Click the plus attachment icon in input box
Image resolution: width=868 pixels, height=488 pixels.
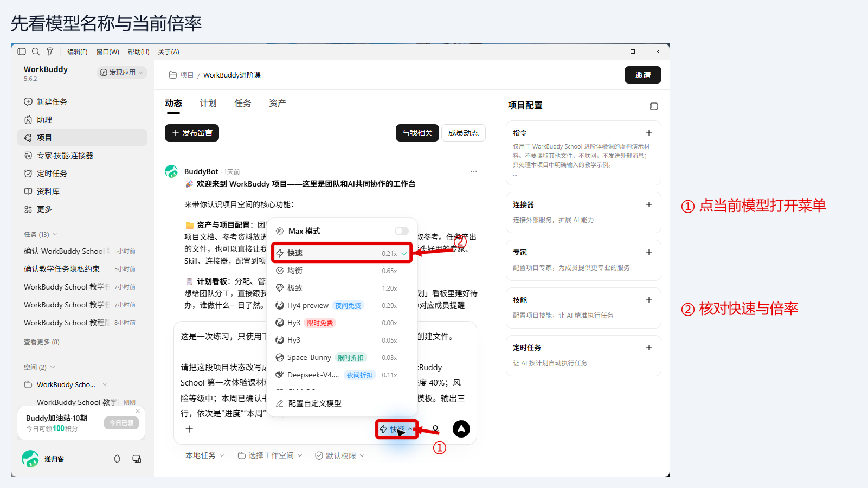coord(189,429)
